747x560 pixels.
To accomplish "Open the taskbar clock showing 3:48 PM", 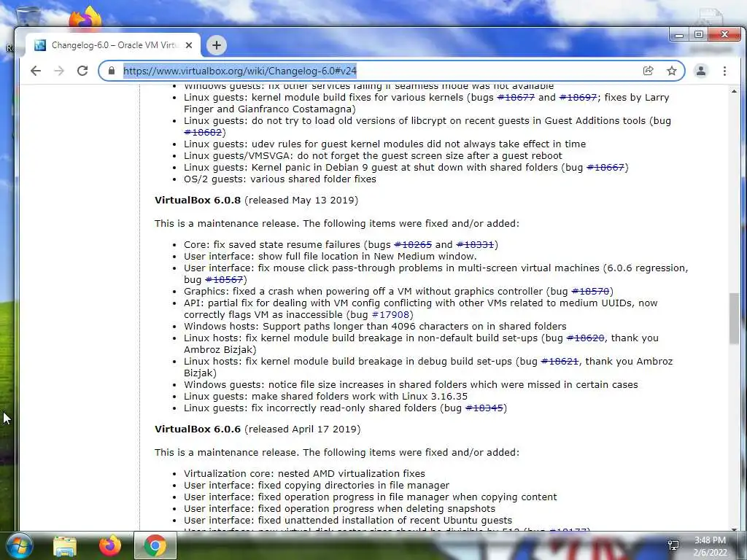I will [710, 546].
